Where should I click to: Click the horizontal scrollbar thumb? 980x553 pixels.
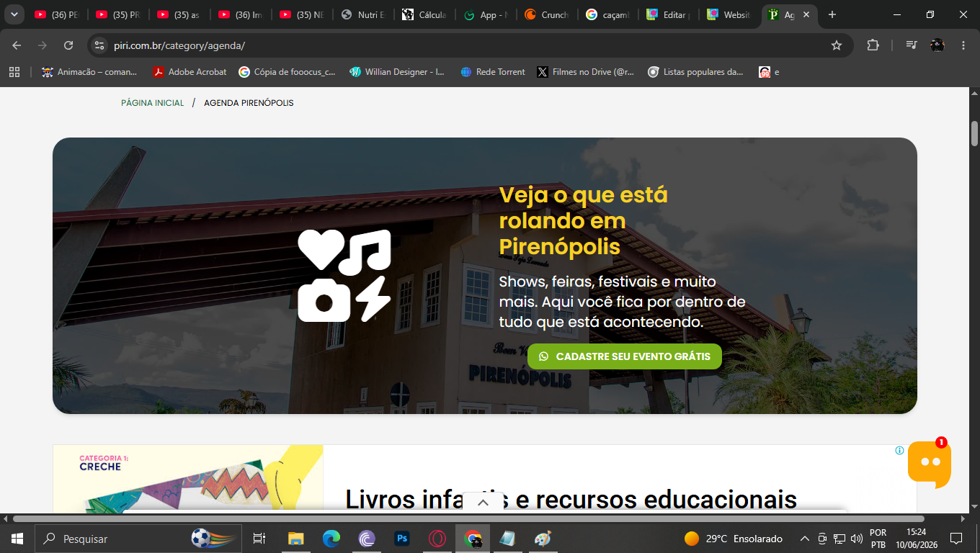(468, 518)
